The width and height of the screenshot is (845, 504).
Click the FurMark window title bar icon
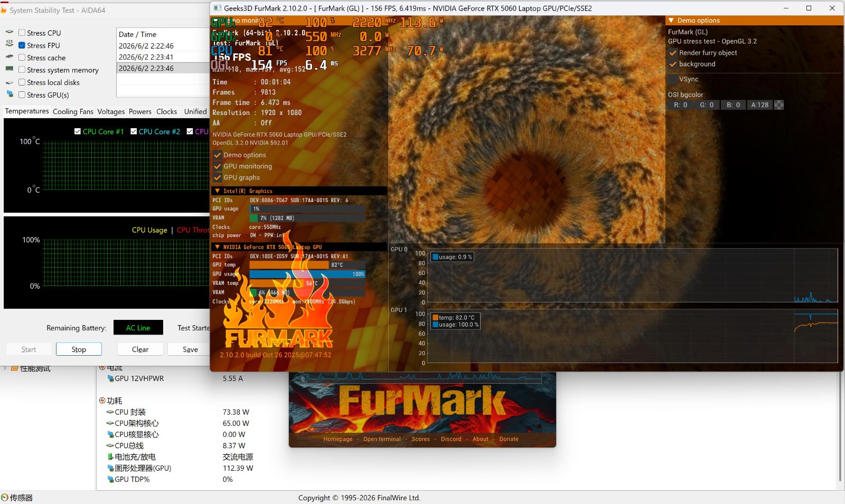click(x=217, y=8)
